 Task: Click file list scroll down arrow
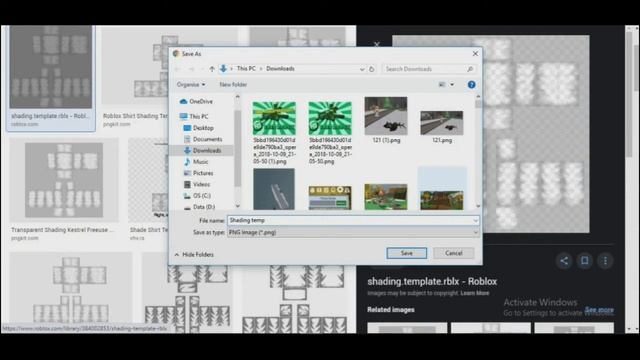[478, 206]
